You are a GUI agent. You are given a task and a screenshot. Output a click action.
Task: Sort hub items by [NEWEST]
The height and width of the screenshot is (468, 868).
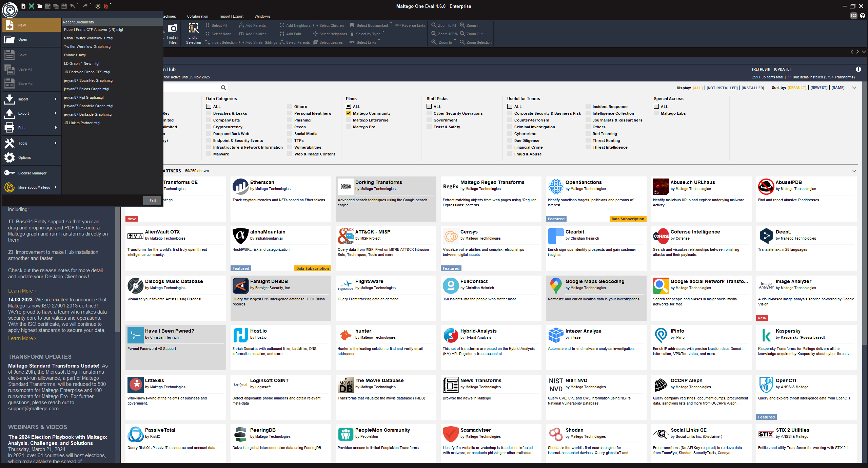click(819, 88)
